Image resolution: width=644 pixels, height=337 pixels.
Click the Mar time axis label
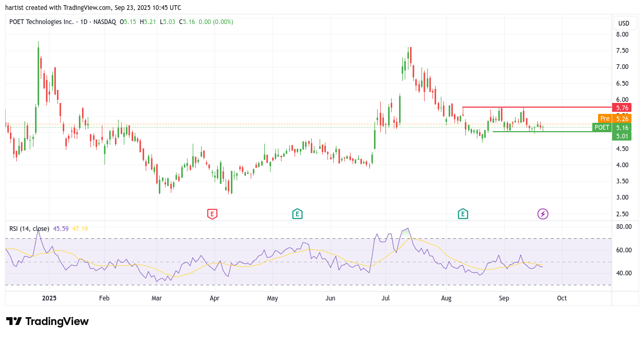[x=157, y=298]
